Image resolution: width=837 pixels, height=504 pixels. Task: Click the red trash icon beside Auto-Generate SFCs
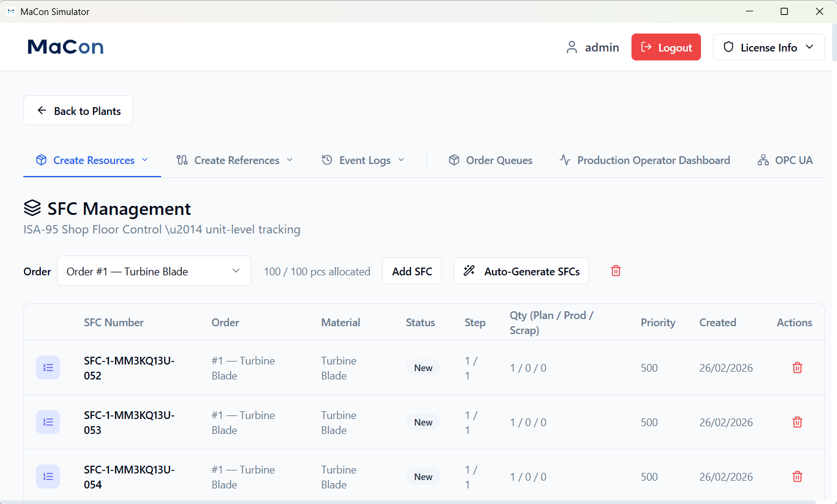coord(615,271)
